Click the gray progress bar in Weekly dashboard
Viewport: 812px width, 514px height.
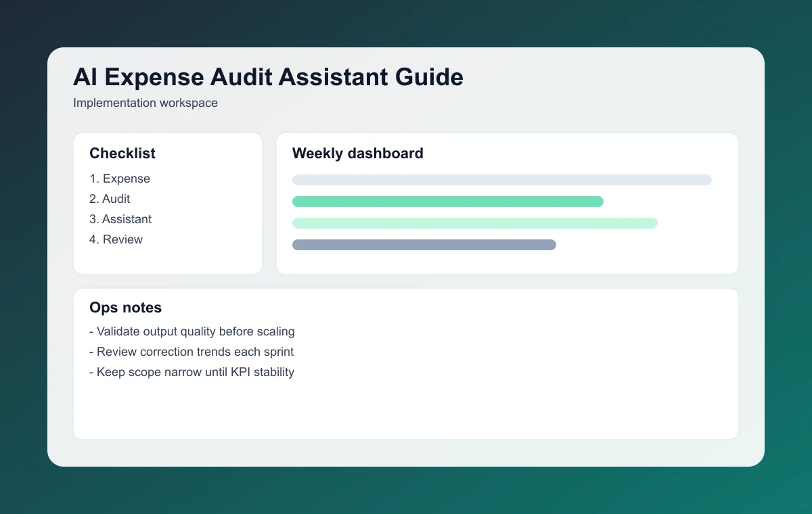(501, 180)
